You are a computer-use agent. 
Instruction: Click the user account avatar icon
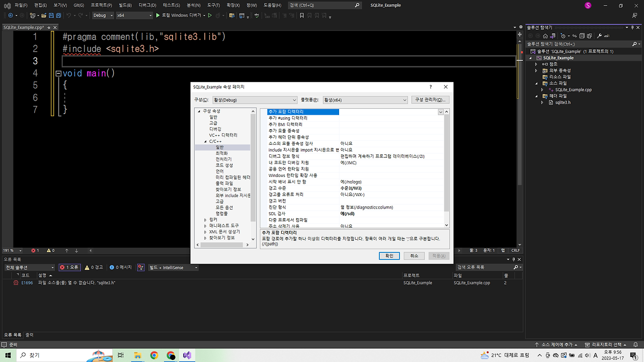tap(588, 5)
